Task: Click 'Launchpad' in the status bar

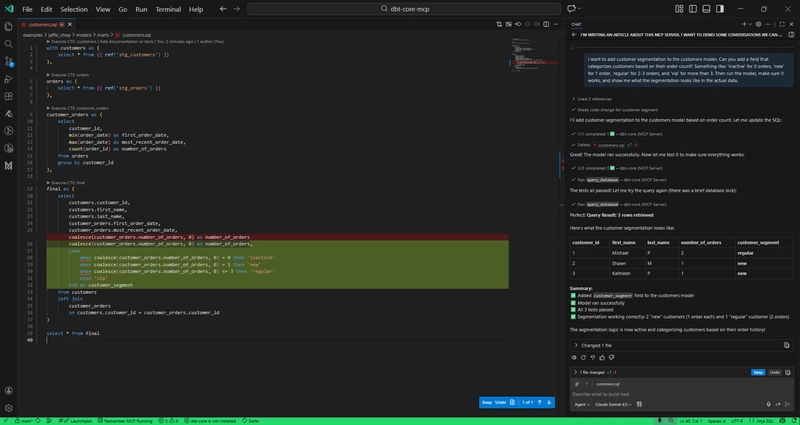Action: (x=74, y=421)
